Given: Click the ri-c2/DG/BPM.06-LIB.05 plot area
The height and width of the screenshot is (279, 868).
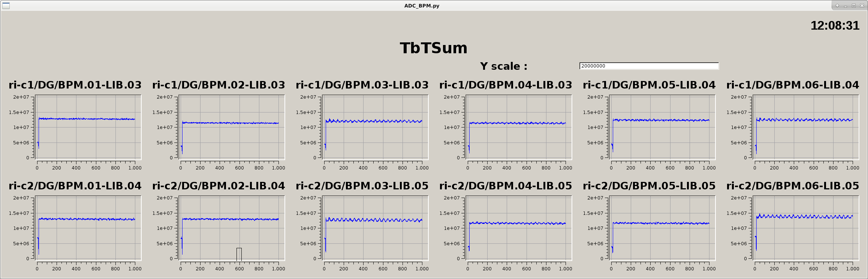Looking at the screenshot, I should pyautogui.click(x=806, y=228).
